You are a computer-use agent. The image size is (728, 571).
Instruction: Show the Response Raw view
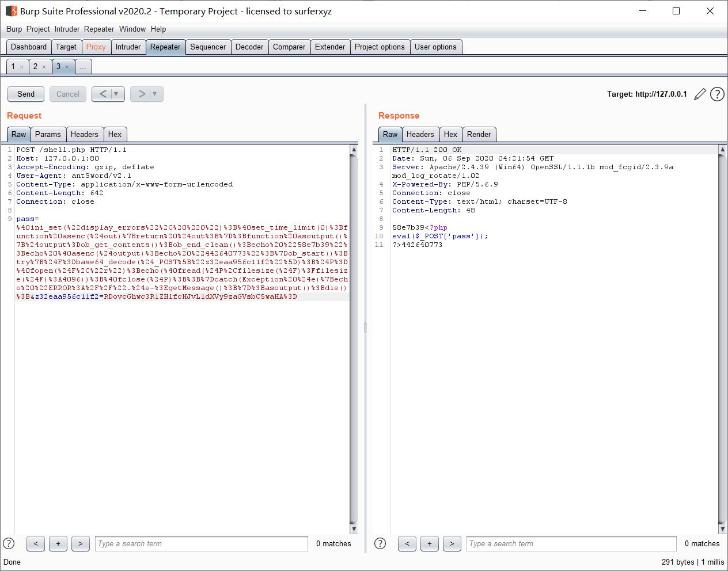390,135
